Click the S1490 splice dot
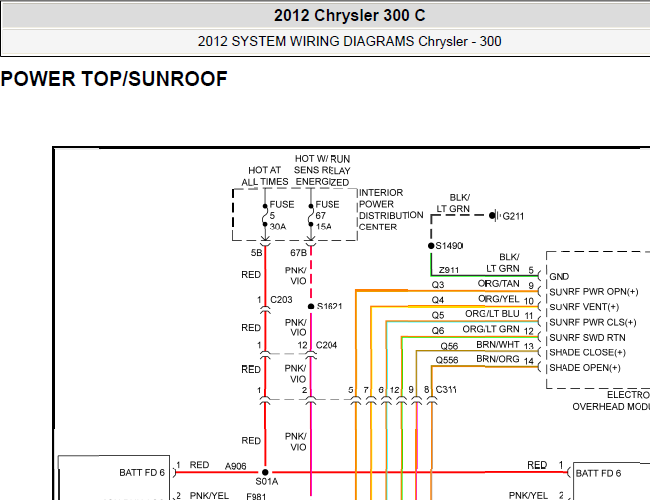The height and width of the screenshot is (500, 650). (x=431, y=246)
